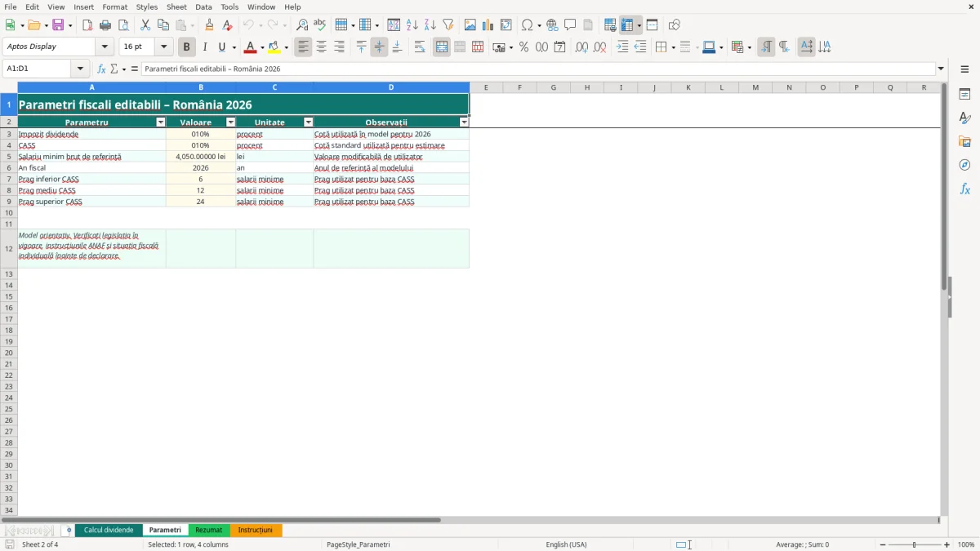Open Observații column filter dropdown

[x=464, y=122]
